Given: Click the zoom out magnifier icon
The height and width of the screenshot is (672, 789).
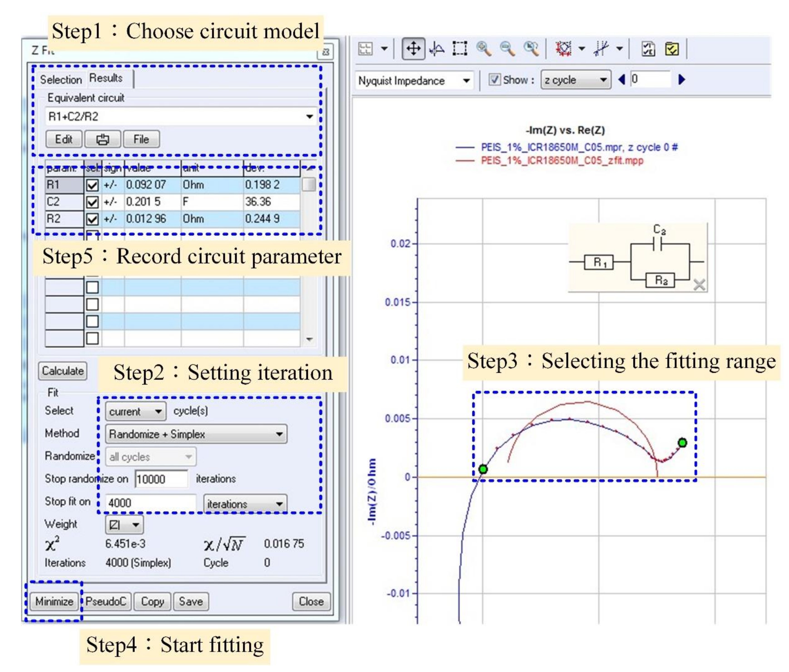Looking at the screenshot, I should pos(507,49).
